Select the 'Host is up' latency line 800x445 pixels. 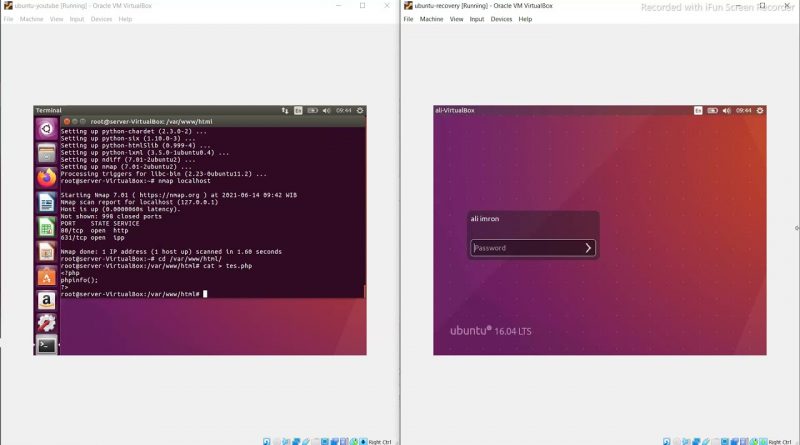click(120, 209)
